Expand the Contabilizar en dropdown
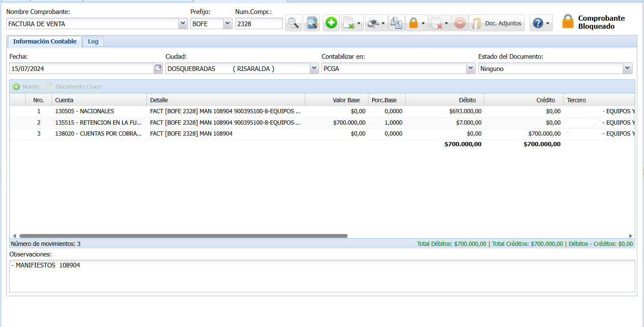The image size is (644, 327). [x=471, y=68]
